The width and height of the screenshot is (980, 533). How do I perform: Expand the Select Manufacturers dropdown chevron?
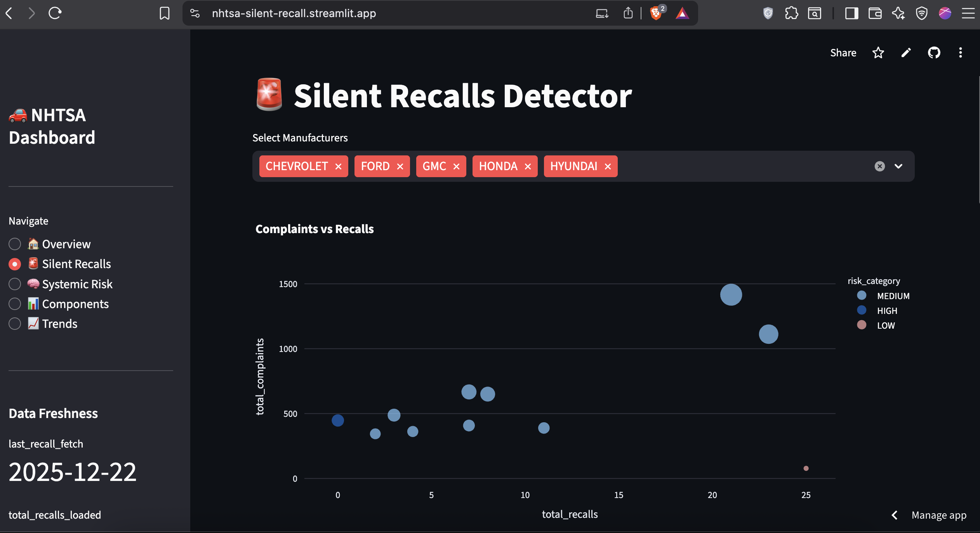point(898,166)
